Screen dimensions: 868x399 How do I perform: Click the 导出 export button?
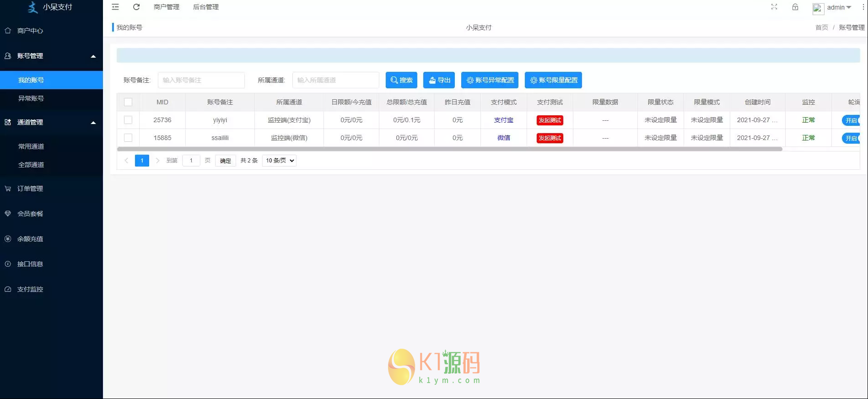(x=439, y=80)
